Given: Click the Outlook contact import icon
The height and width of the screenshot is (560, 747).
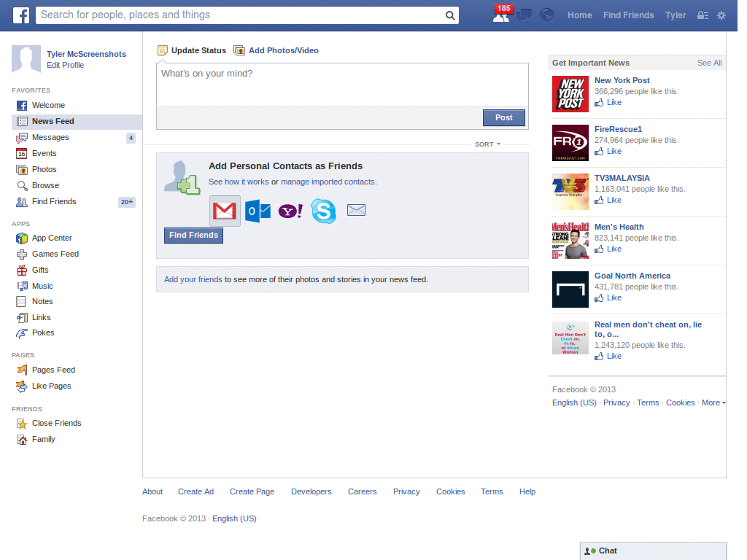Looking at the screenshot, I should [258, 211].
